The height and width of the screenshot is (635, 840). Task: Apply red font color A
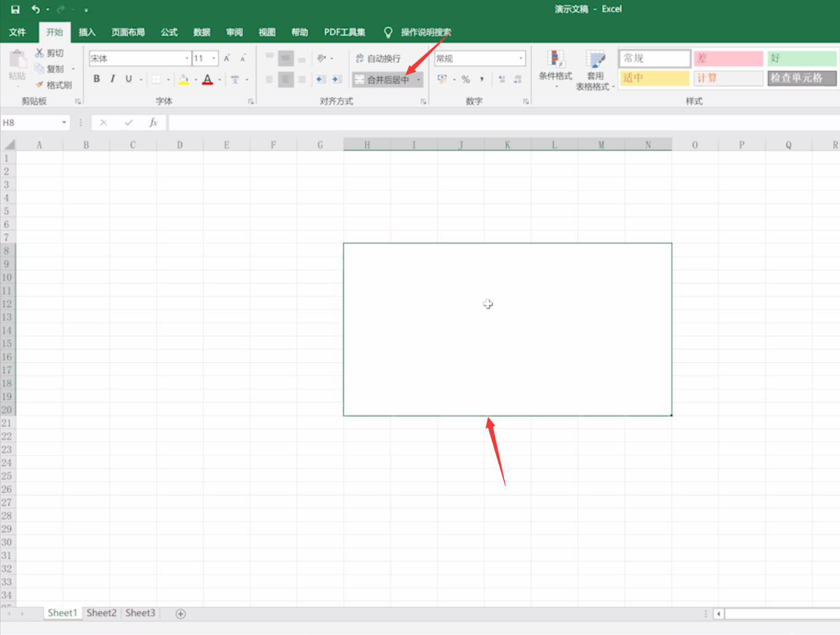207,79
